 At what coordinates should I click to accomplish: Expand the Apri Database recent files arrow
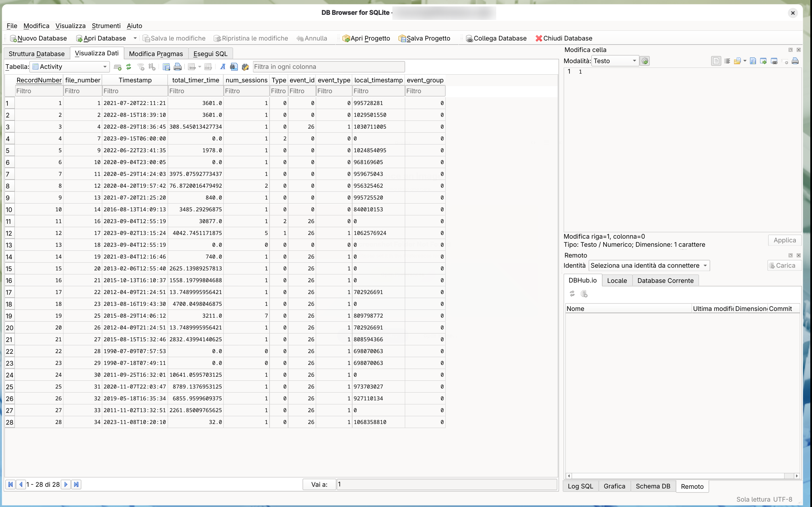click(135, 38)
